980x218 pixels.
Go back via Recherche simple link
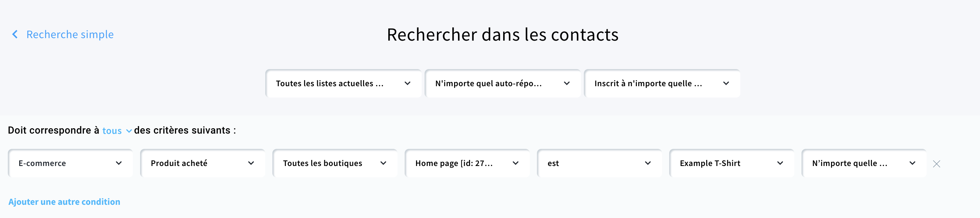pyautogui.click(x=69, y=34)
